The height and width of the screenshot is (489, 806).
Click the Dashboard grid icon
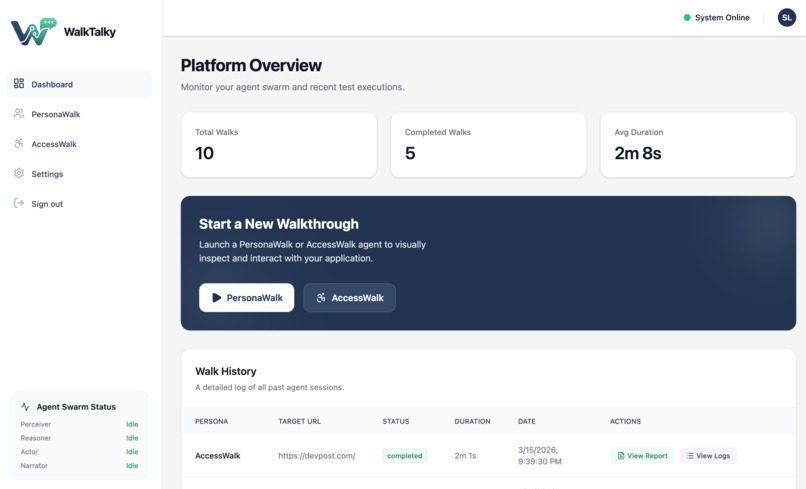[x=19, y=83]
